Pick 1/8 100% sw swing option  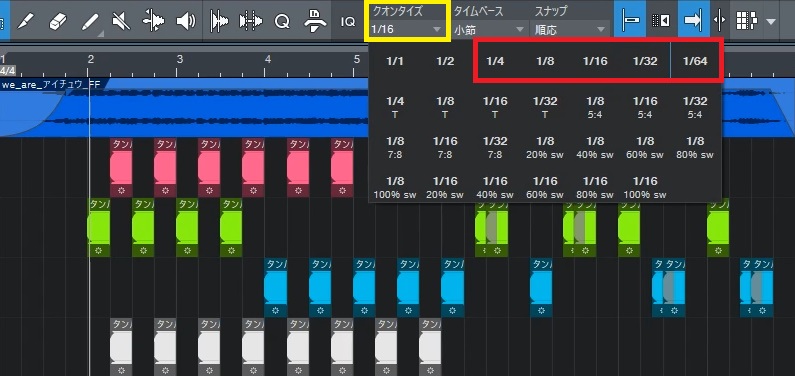pyautogui.click(x=395, y=187)
